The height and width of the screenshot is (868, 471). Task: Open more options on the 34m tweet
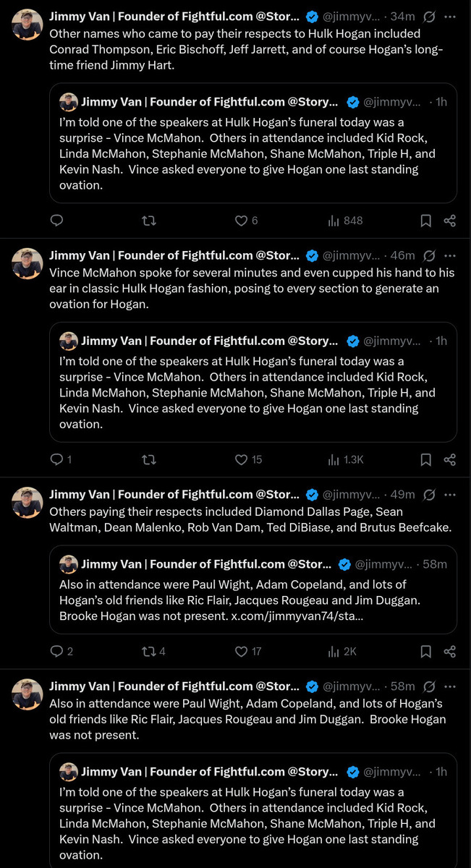pyautogui.click(x=450, y=17)
